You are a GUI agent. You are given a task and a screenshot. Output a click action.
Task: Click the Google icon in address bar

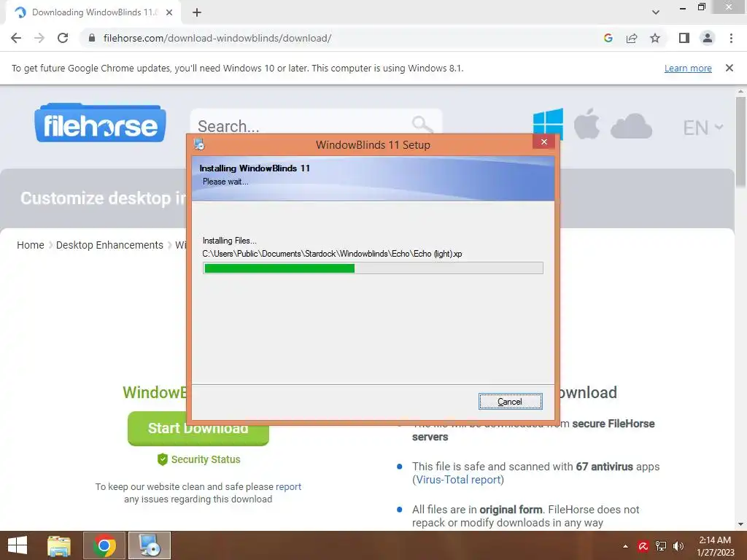click(608, 38)
